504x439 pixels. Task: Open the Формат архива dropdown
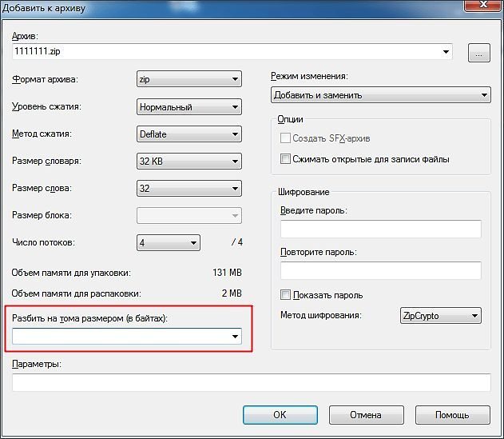pyautogui.click(x=189, y=79)
